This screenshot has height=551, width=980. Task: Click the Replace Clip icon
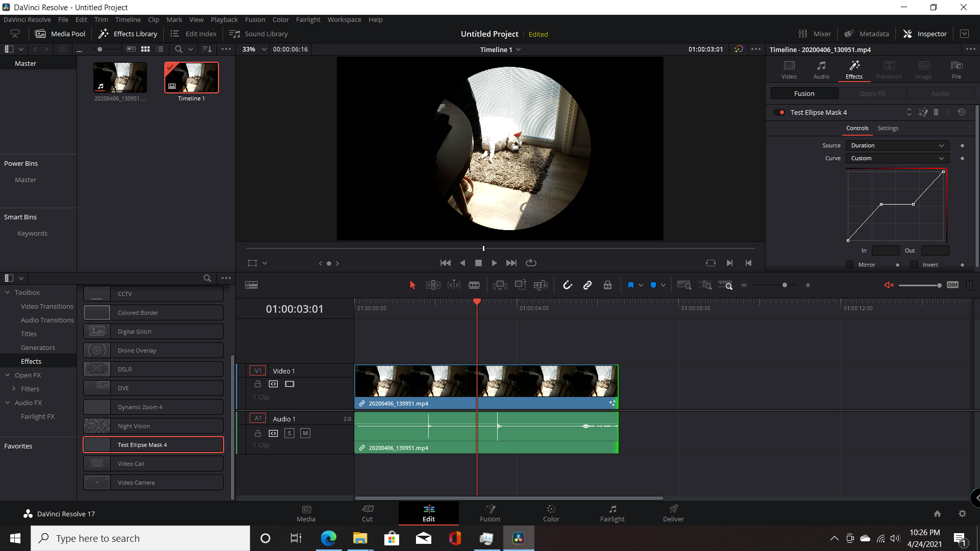pyautogui.click(x=541, y=285)
